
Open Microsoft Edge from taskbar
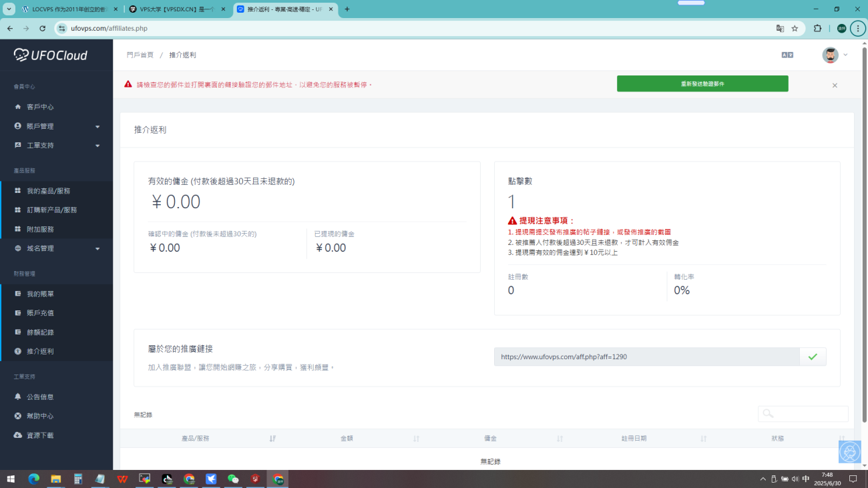pos(33,479)
